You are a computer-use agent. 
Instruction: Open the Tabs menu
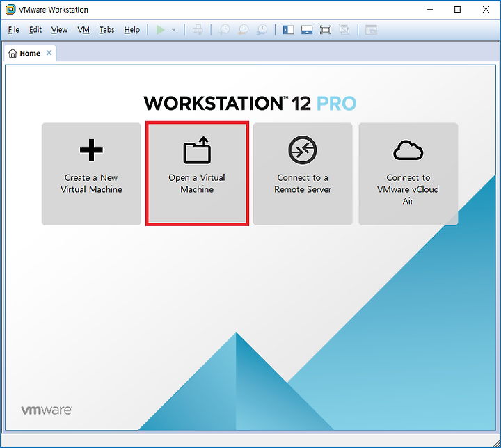pyautogui.click(x=106, y=30)
